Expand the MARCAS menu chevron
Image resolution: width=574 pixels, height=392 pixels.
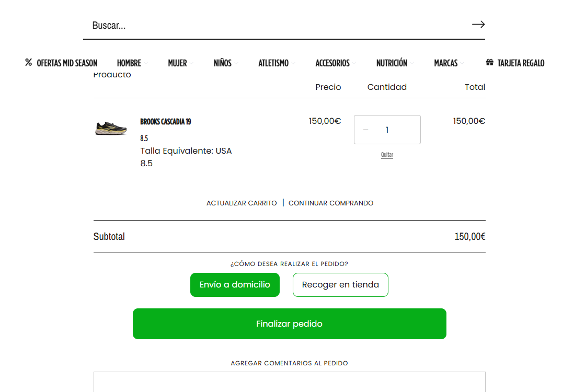pos(462,63)
